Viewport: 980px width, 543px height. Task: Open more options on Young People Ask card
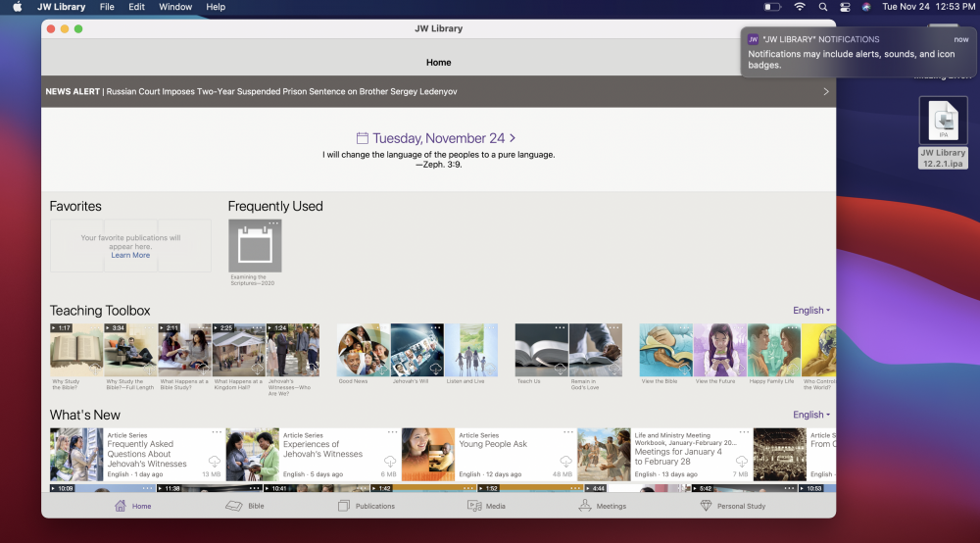(x=568, y=432)
